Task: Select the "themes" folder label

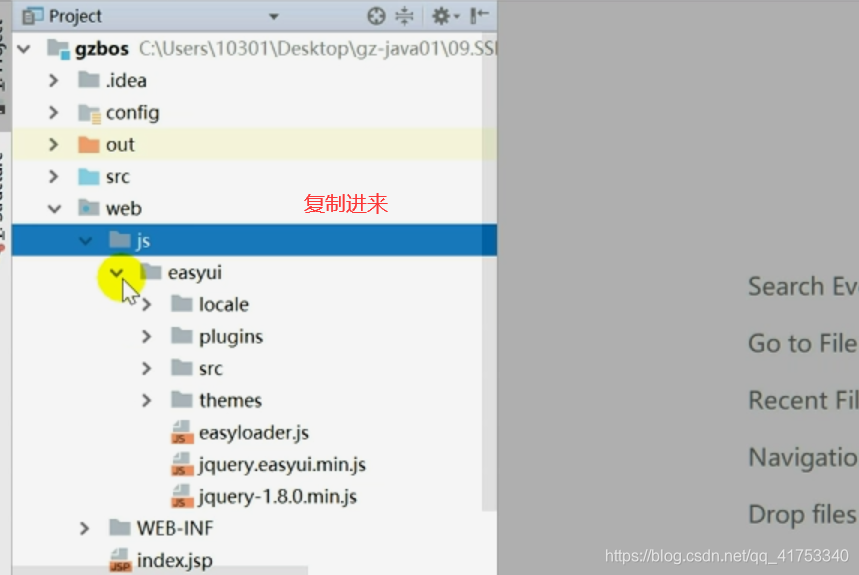Action: point(230,400)
